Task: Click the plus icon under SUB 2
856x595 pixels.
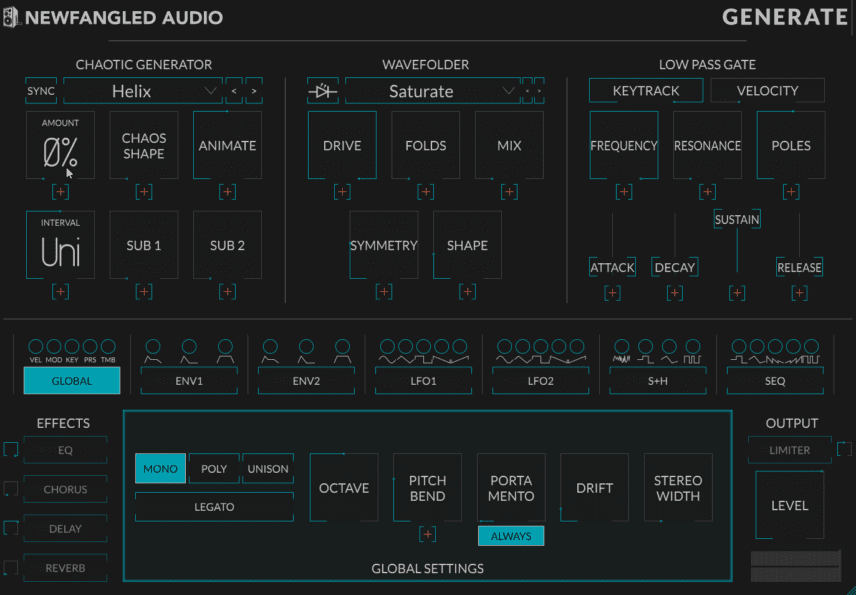Action: pyautogui.click(x=228, y=292)
